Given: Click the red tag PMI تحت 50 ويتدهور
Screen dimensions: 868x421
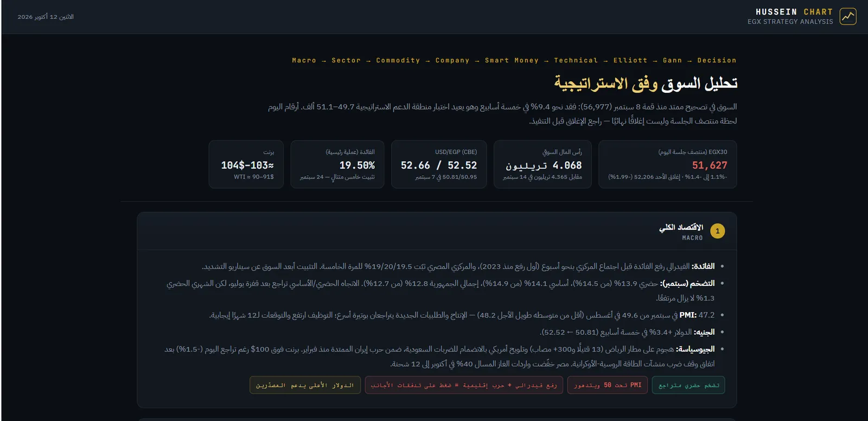Looking at the screenshot, I should click(x=608, y=385).
